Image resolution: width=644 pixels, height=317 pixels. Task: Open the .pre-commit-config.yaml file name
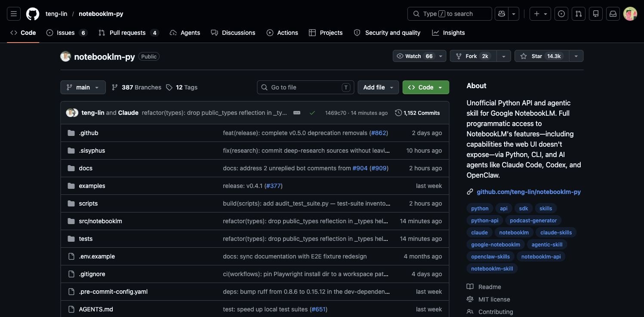coord(113,292)
